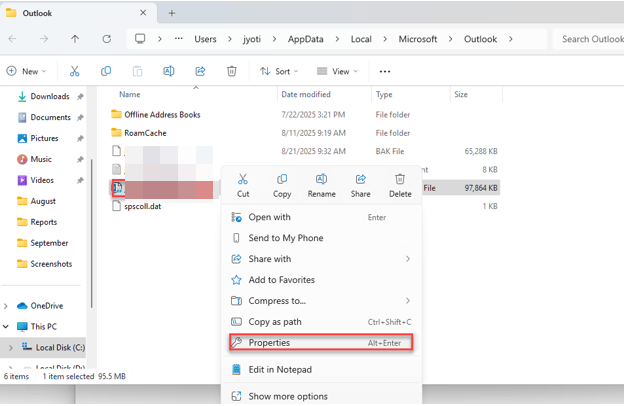The width and height of the screenshot is (628, 406).
Task: Navigate up one folder level
Action: click(75, 39)
